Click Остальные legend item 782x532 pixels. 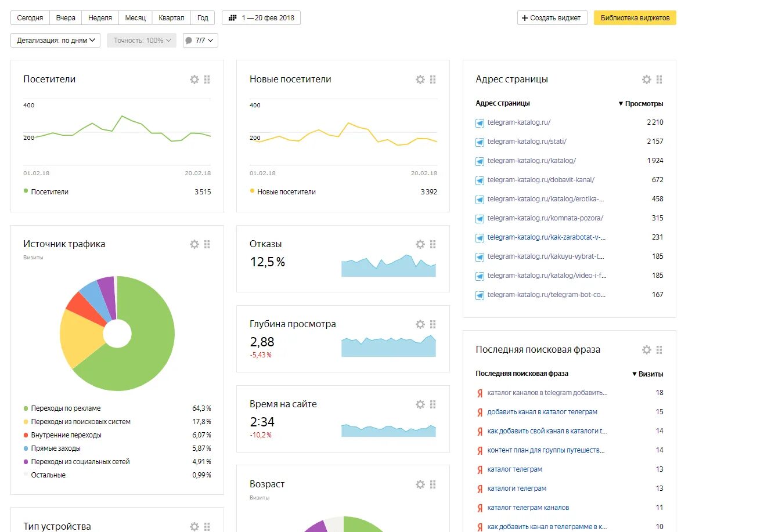click(48, 475)
